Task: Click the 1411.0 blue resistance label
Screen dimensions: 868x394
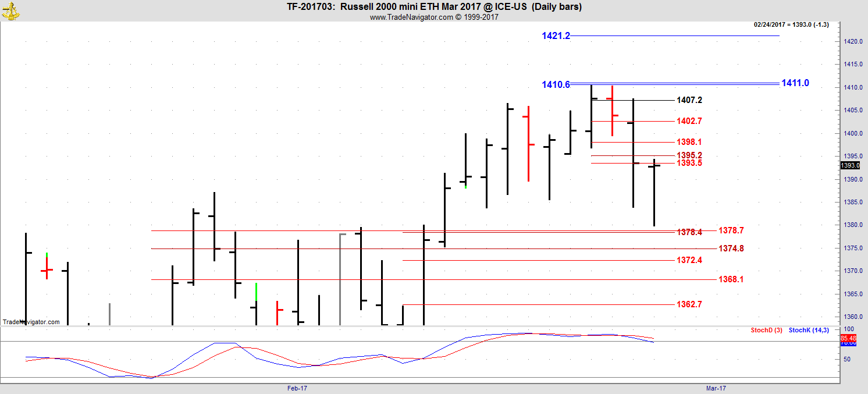Action: click(795, 83)
